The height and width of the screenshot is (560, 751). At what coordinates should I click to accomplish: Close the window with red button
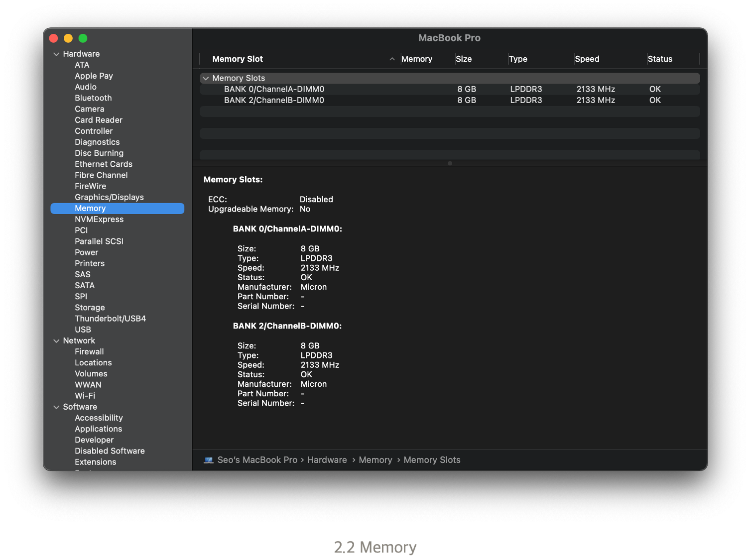54,38
